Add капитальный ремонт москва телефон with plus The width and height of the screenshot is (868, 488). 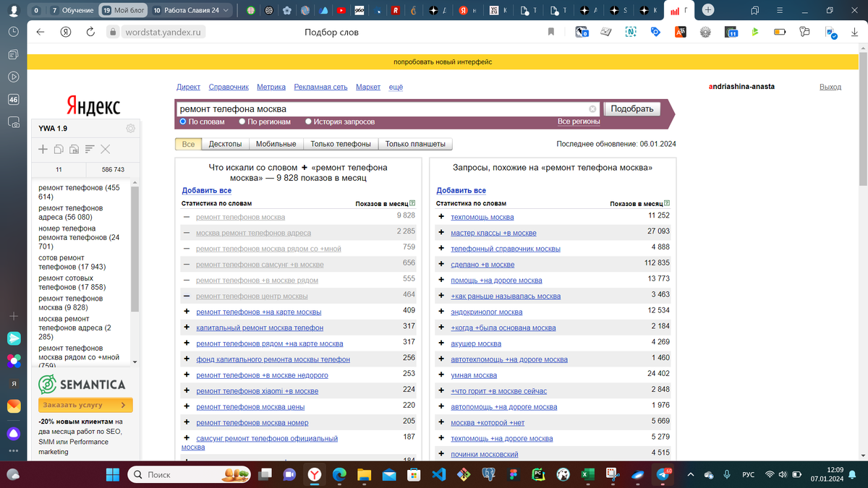tap(187, 328)
